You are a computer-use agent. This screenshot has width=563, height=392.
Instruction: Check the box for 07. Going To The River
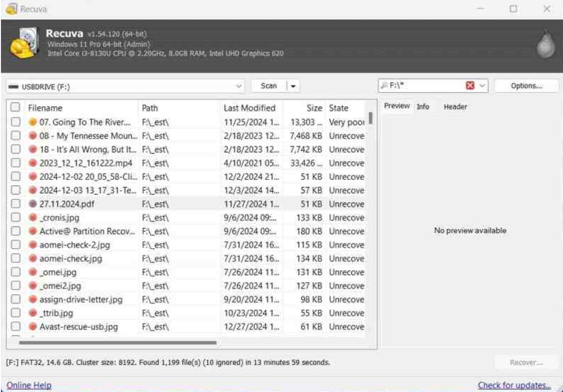click(x=16, y=122)
